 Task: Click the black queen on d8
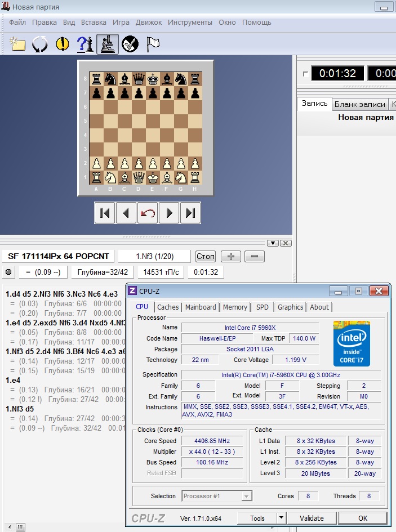(x=139, y=79)
